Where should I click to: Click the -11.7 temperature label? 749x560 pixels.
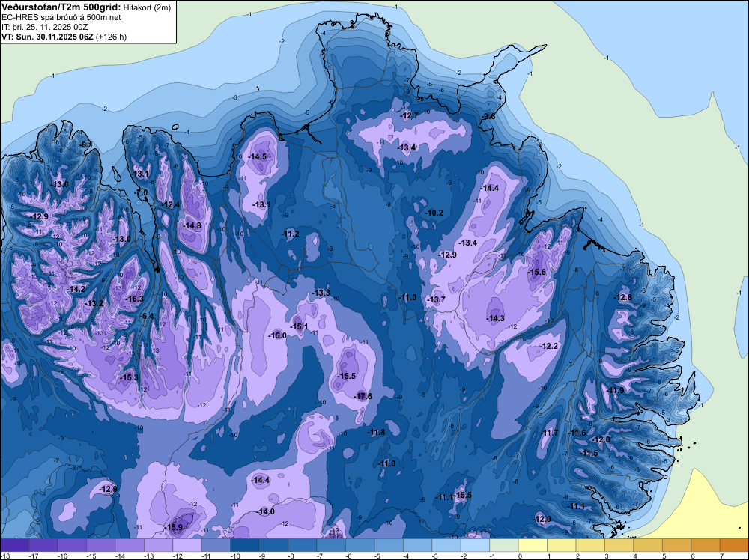pyautogui.click(x=549, y=433)
